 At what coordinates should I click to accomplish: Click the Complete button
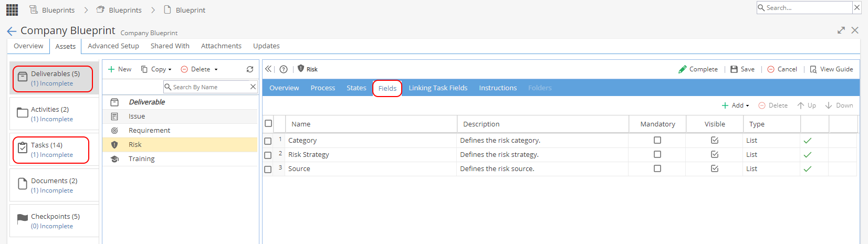click(x=698, y=69)
